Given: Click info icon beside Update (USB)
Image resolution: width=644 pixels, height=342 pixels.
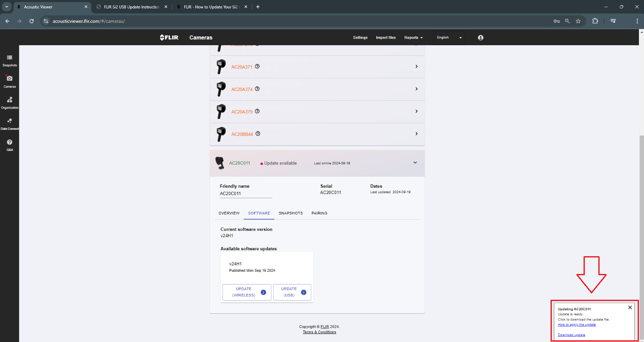Looking at the screenshot, I should click(x=304, y=292).
